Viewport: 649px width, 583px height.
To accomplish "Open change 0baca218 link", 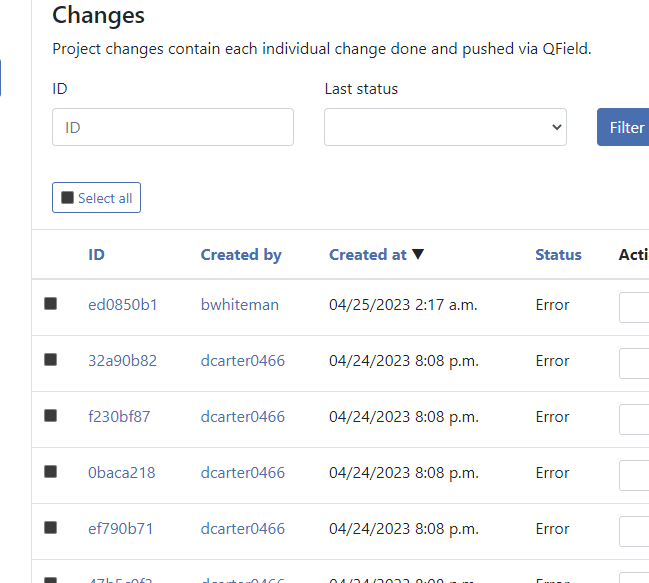I will [x=122, y=473].
